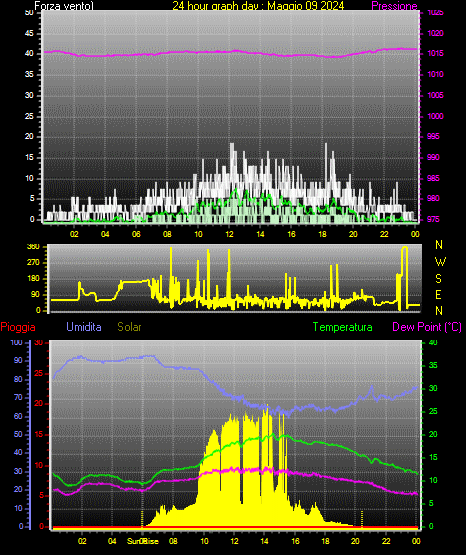Select the white '35' wind speed axis value
Image resolution: width=466 pixels, height=555 pixels.
(29, 74)
